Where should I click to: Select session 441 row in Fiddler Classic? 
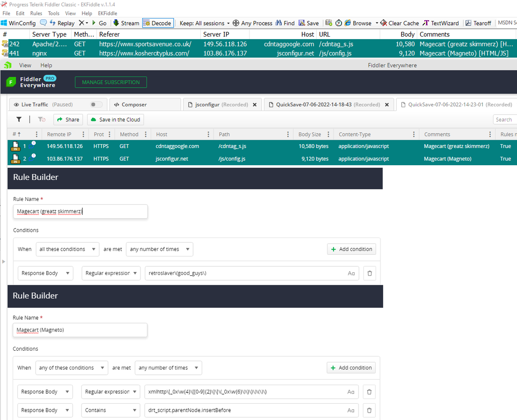[258, 53]
